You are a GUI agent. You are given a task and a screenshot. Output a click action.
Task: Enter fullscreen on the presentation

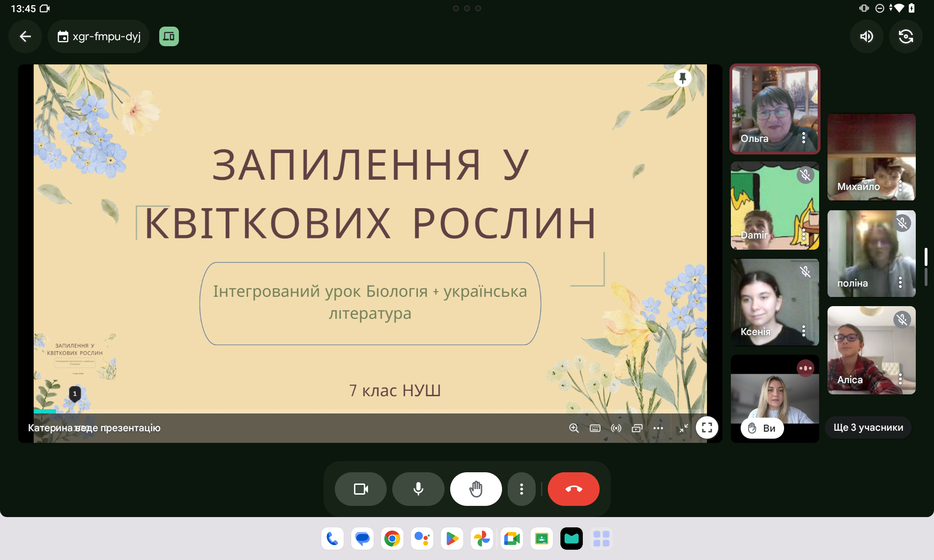(707, 427)
